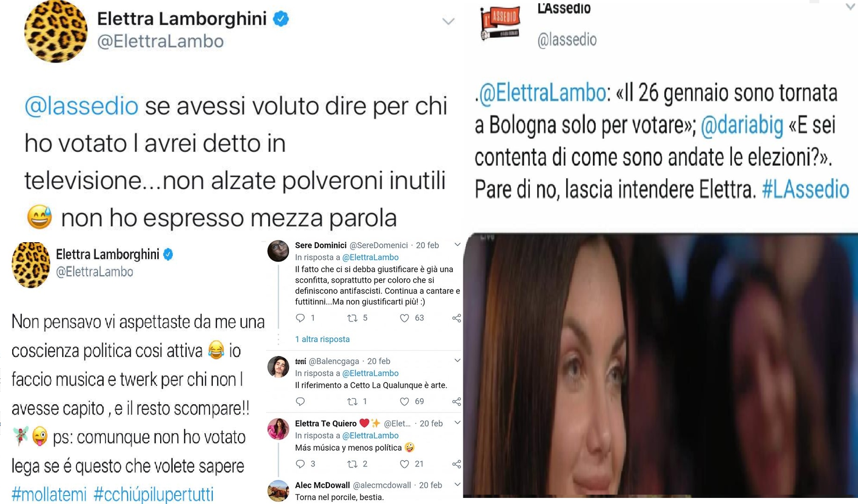The width and height of the screenshot is (858, 504).
Task: Expand options chevron on Elettra Lamborghini's top tweet
Action: 448,21
